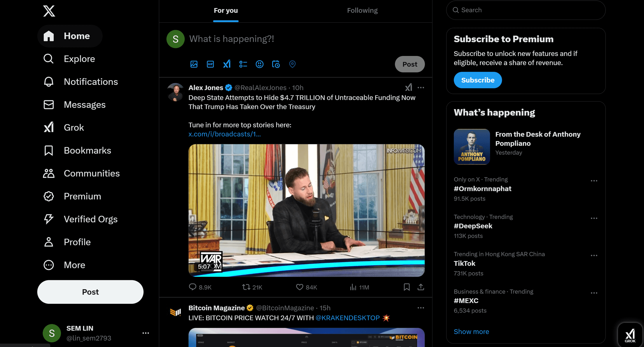Viewport: 644px width, 347px height.
Task: Open options for #MEXC trend
Action: (x=594, y=293)
